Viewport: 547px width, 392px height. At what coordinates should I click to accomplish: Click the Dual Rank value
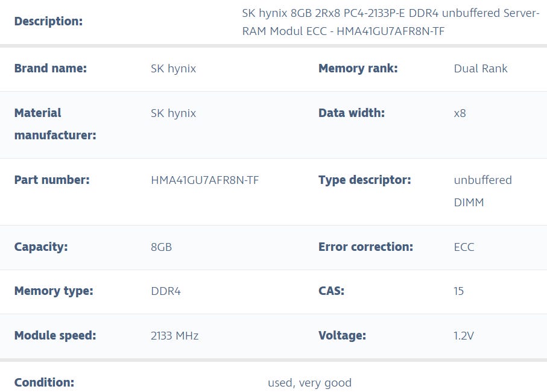(480, 69)
